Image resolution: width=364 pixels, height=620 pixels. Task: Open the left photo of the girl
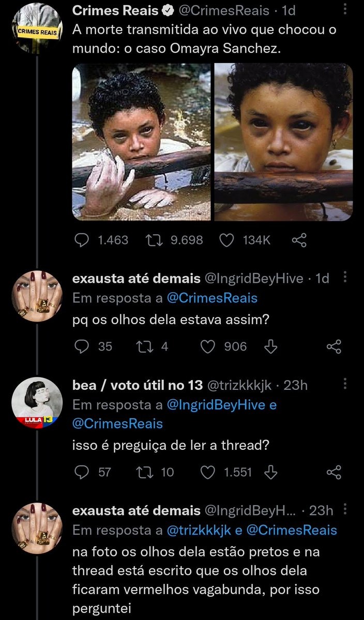pos(141,142)
